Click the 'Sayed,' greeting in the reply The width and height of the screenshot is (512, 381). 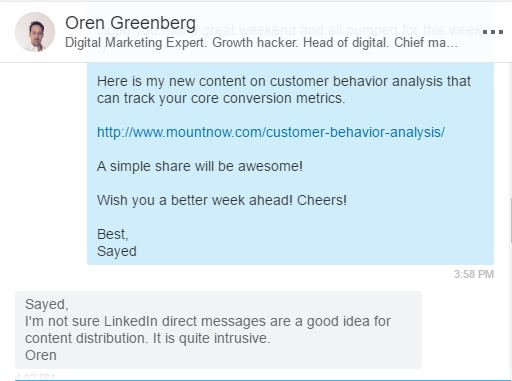pyautogui.click(x=46, y=304)
